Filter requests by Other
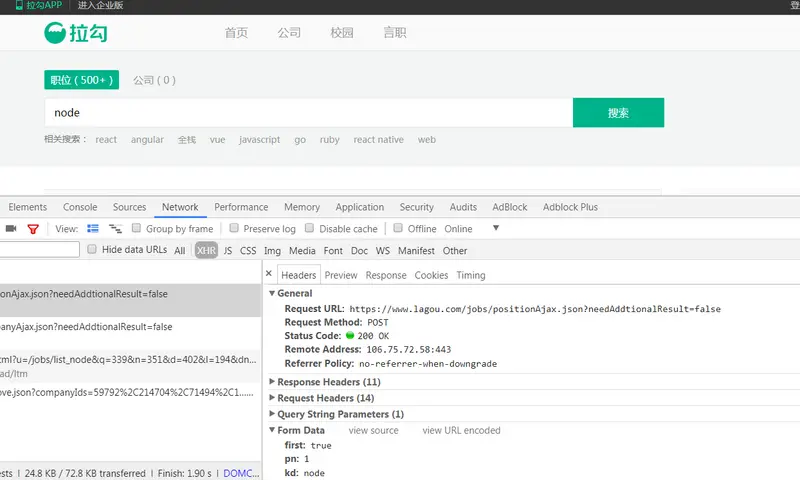800x480 pixels. tap(455, 250)
